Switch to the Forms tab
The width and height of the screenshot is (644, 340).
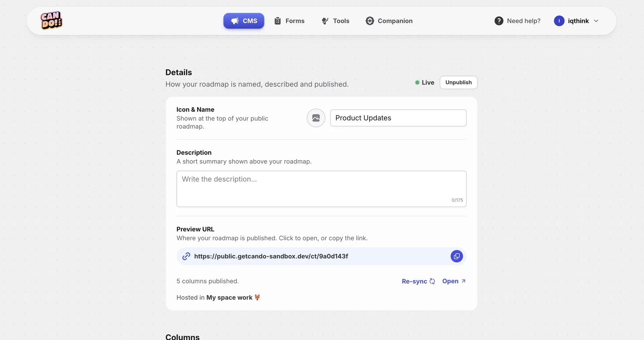[x=289, y=21]
